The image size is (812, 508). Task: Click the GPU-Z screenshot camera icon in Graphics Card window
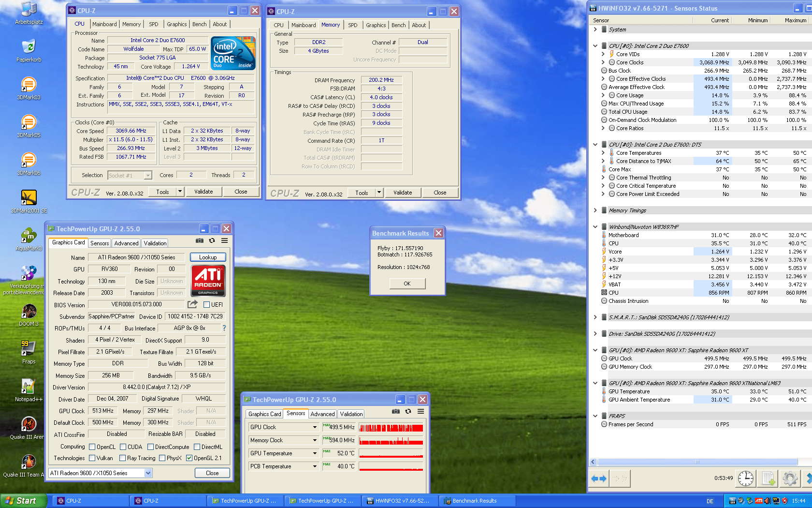[200, 240]
